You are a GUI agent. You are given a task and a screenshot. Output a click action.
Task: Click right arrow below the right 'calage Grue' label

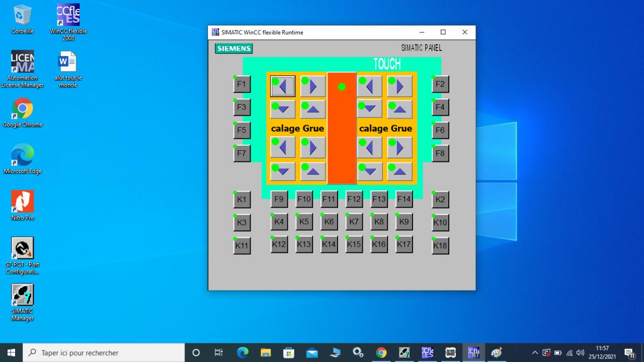(x=399, y=148)
